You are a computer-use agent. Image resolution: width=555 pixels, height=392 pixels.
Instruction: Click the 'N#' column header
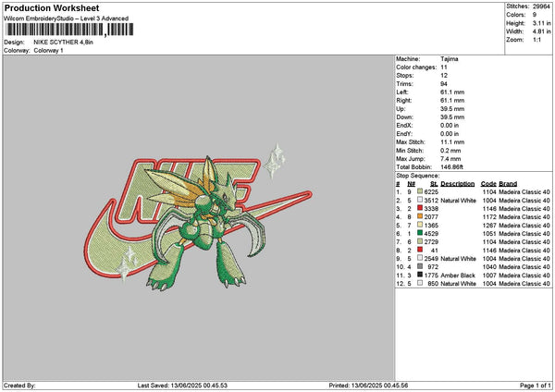coord(411,184)
